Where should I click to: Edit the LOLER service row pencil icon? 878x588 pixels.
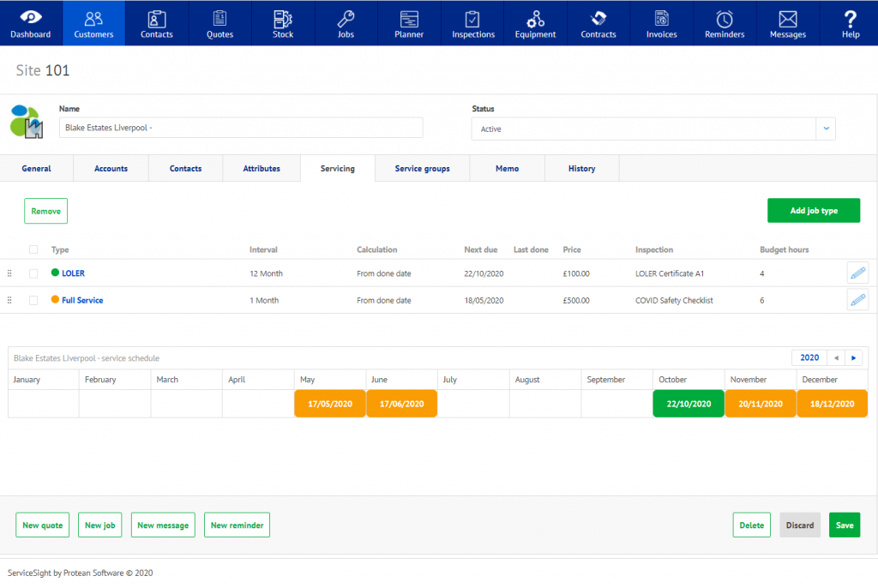click(857, 273)
